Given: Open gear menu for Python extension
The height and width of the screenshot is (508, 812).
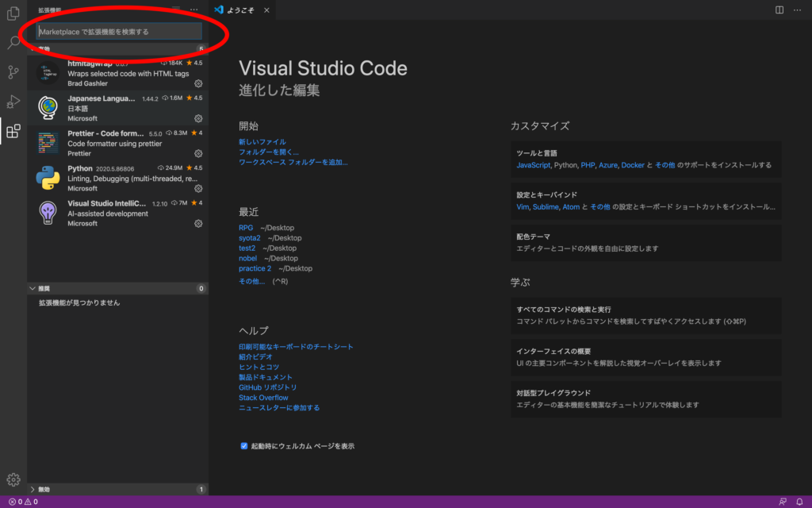Looking at the screenshot, I should [x=198, y=189].
